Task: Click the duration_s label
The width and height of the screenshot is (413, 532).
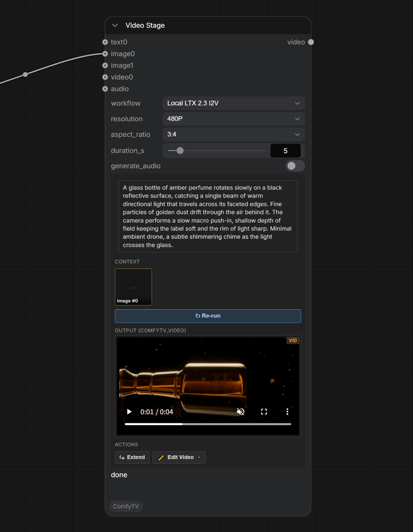Action: (128, 151)
